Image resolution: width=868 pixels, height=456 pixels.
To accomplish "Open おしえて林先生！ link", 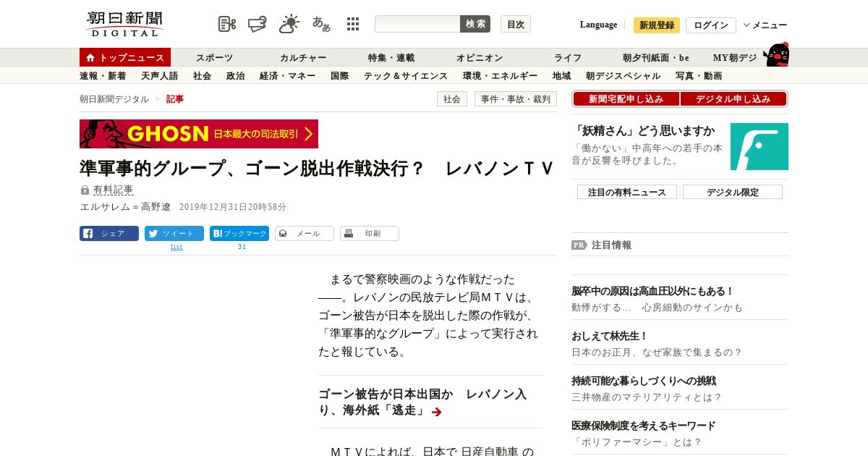I will (610, 336).
